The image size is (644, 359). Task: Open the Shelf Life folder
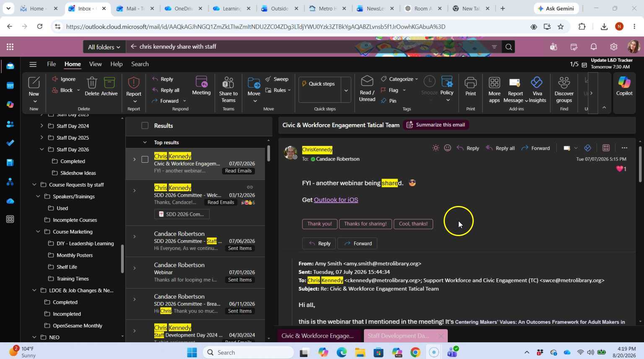67,267
